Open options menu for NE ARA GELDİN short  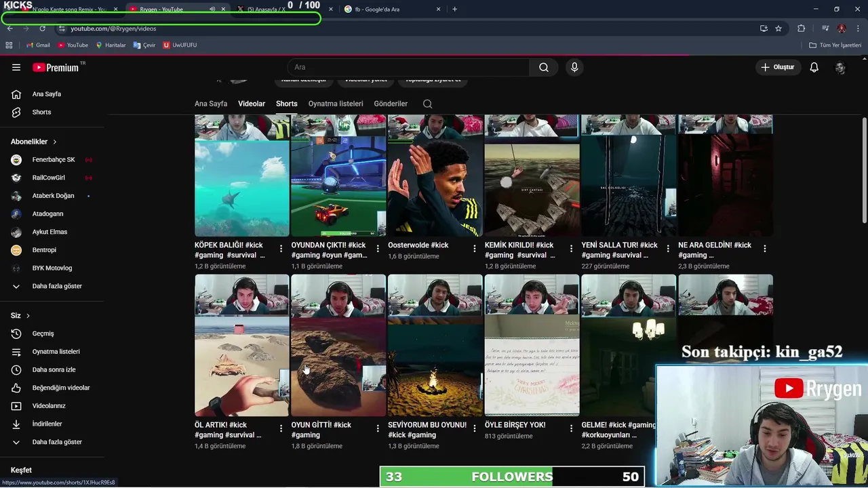click(764, 249)
